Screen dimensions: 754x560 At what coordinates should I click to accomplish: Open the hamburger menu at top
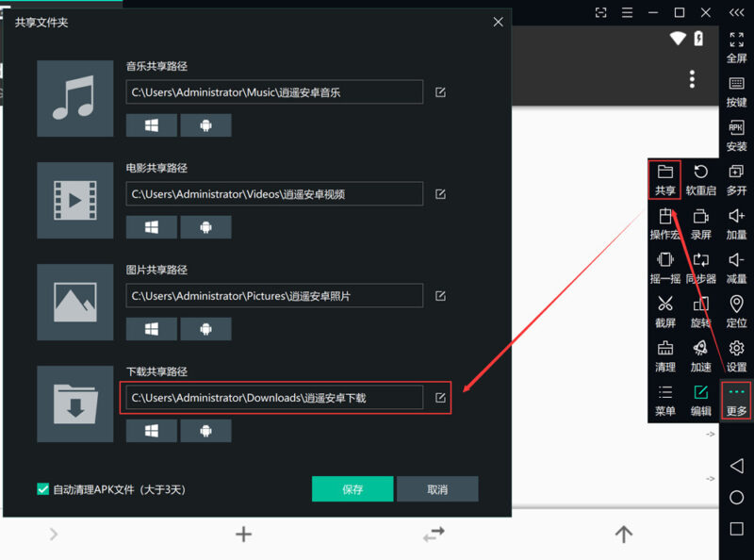628,12
